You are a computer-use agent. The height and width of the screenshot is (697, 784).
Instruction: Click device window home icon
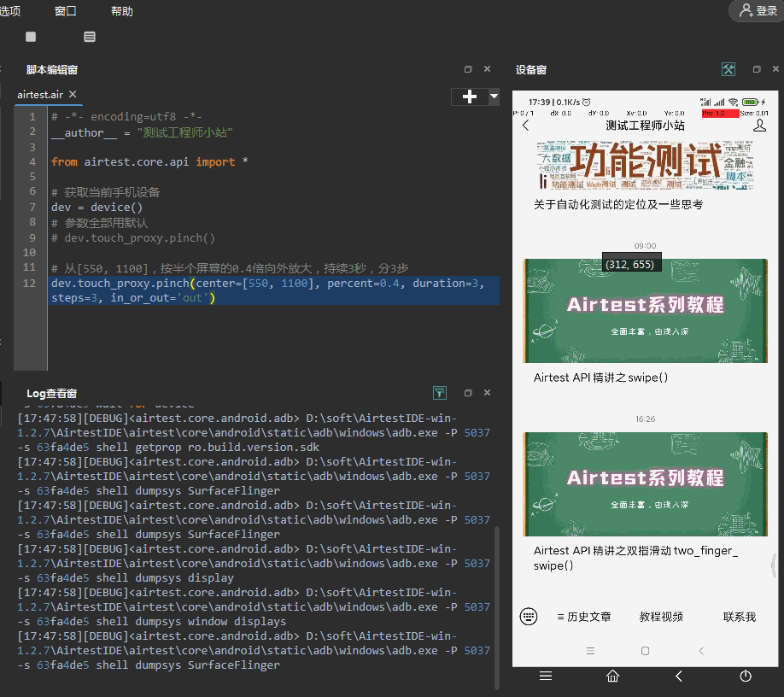coord(612,676)
